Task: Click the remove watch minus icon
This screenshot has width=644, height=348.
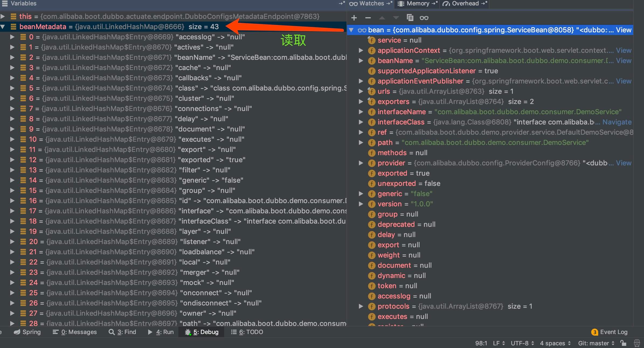Action: [368, 18]
